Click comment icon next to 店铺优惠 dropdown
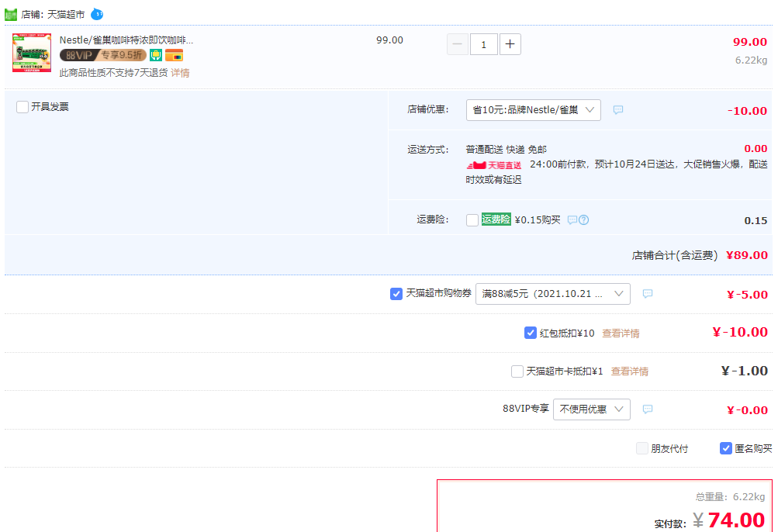This screenshot has height=532, width=778. (x=617, y=109)
